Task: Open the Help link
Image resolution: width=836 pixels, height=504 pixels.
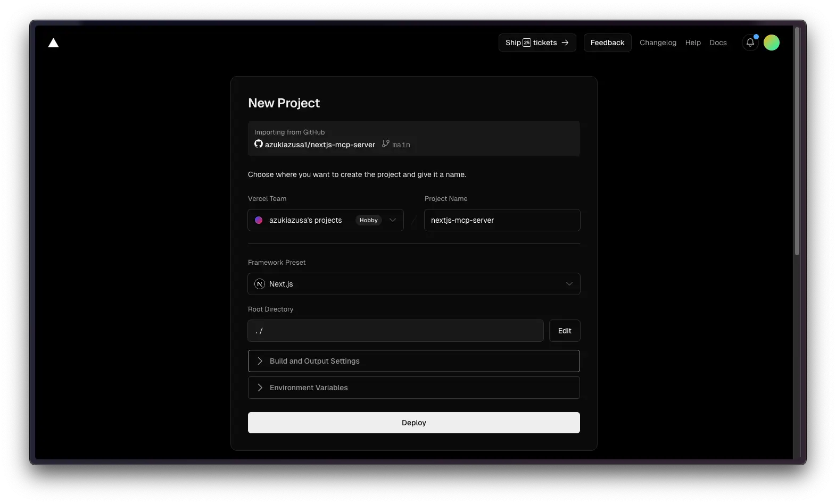Action: (693, 43)
